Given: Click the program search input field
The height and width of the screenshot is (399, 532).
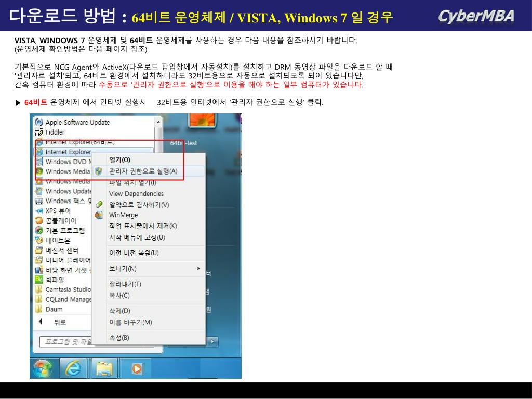Looking at the screenshot, I should (x=66, y=342).
